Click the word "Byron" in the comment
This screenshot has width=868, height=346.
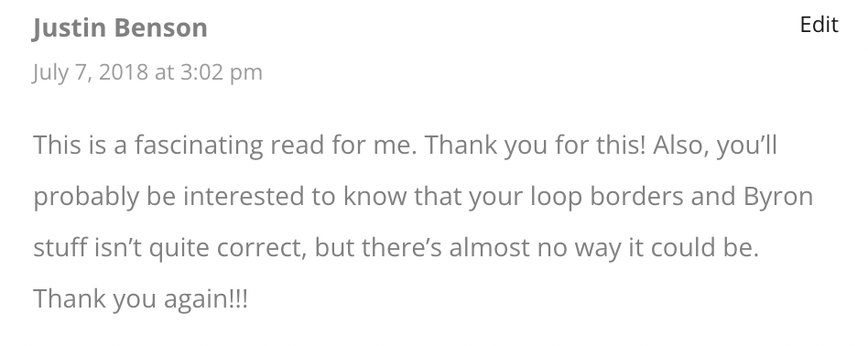pyautogui.click(x=777, y=197)
